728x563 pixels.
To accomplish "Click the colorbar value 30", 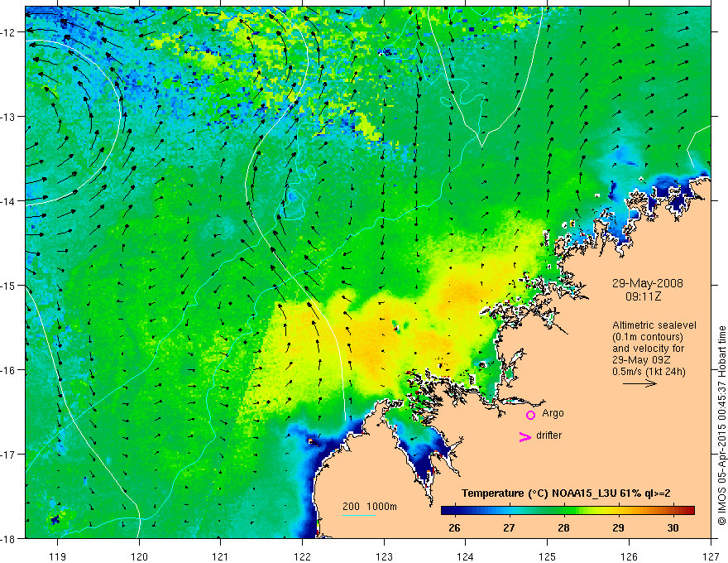I will [x=673, y=527].
